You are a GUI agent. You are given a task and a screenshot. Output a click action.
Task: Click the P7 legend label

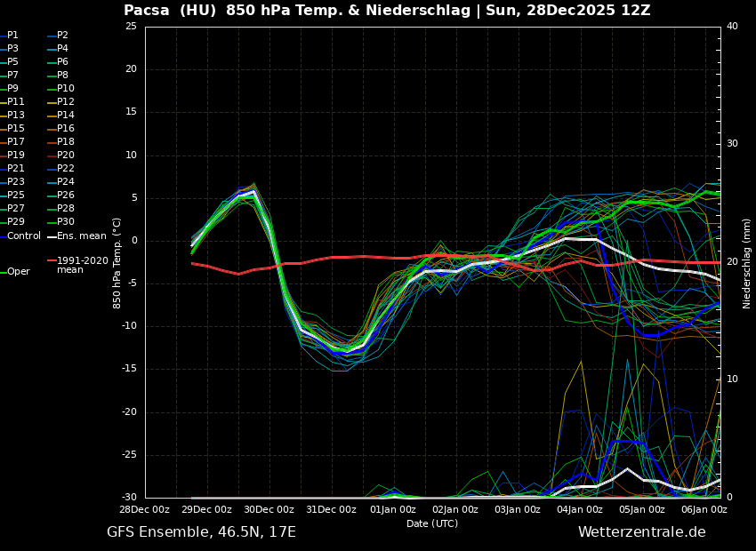(12, 76)
